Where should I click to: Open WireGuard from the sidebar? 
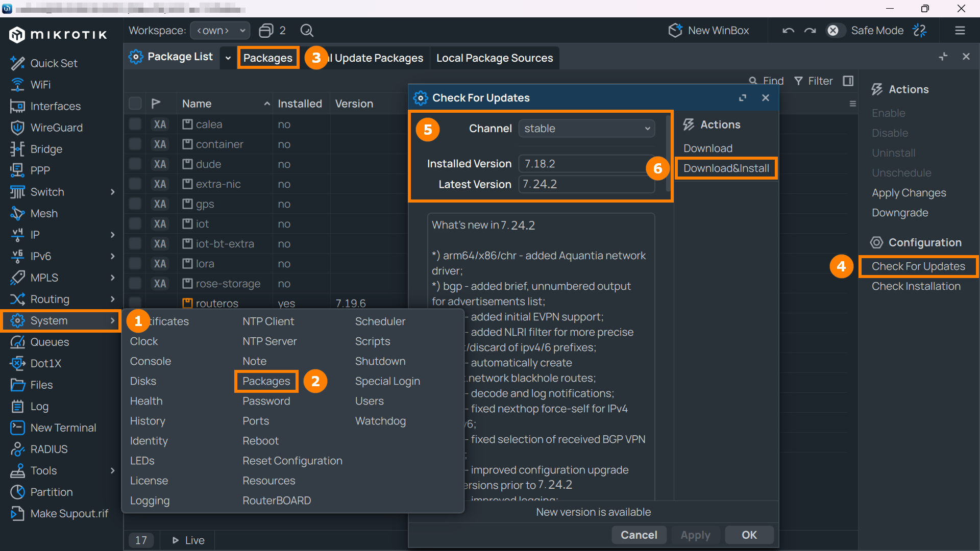point(56,128)
